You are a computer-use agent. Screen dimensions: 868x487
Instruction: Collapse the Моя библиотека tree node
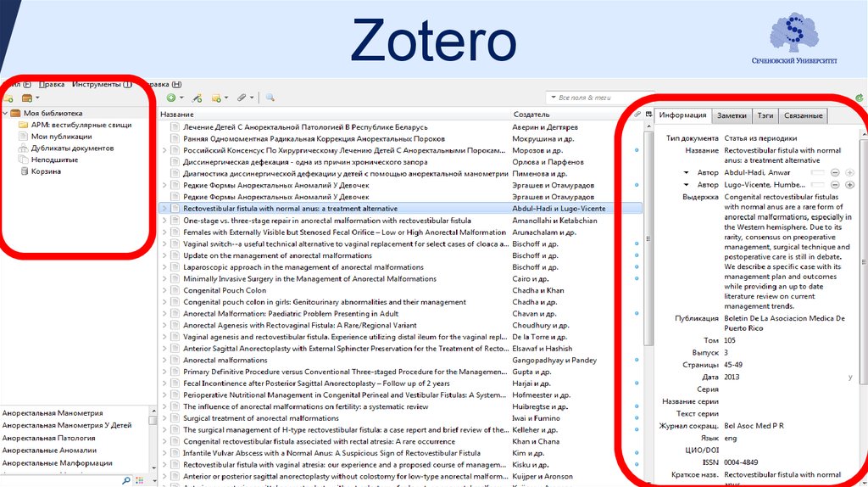[5, 113]
